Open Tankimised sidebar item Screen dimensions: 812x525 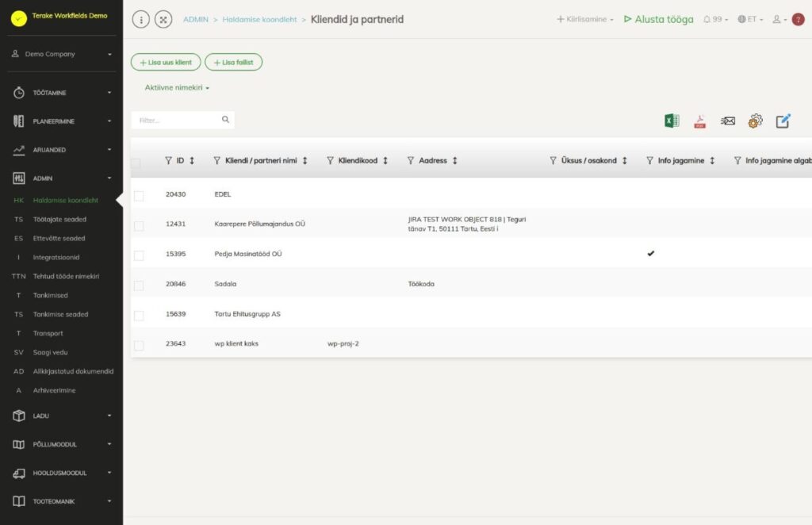(x=50, y=296)
